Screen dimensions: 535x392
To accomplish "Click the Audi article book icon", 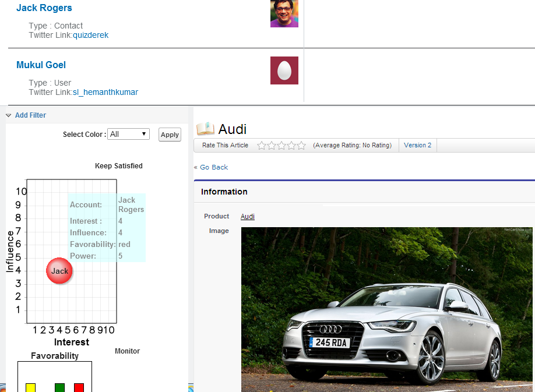I will tap(205, 129).
